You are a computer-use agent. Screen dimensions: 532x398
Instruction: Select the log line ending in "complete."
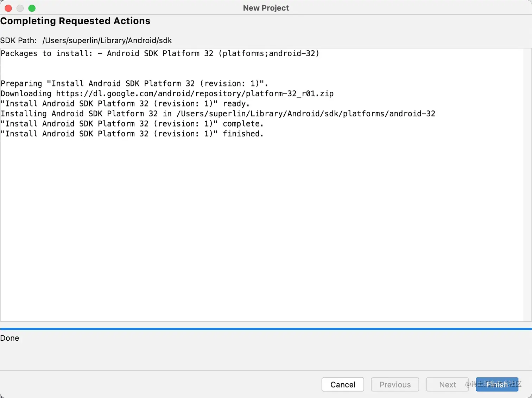[x=132, y=124]
